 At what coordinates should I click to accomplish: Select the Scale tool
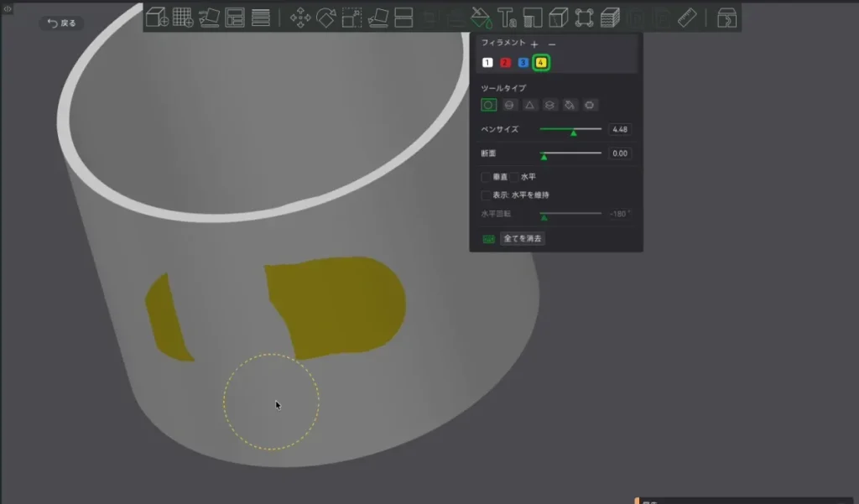pos(351,18)
